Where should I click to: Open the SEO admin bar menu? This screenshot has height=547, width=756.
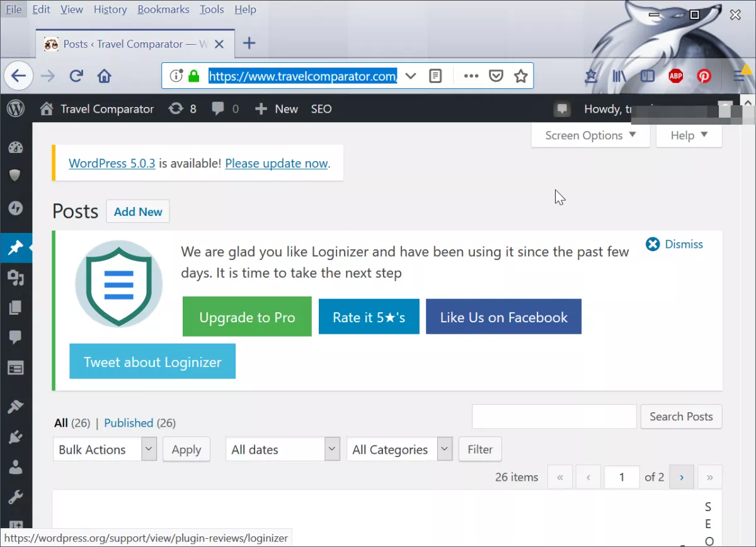point(321,109)
